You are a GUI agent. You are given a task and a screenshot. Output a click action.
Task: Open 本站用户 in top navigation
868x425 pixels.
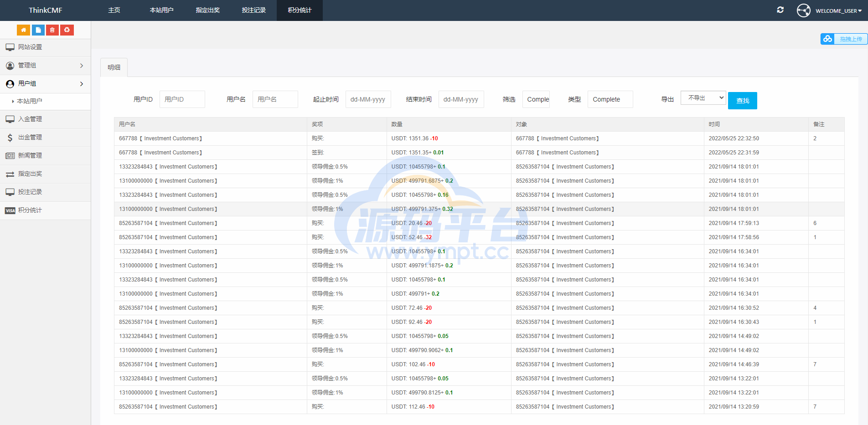coord(161,10)
